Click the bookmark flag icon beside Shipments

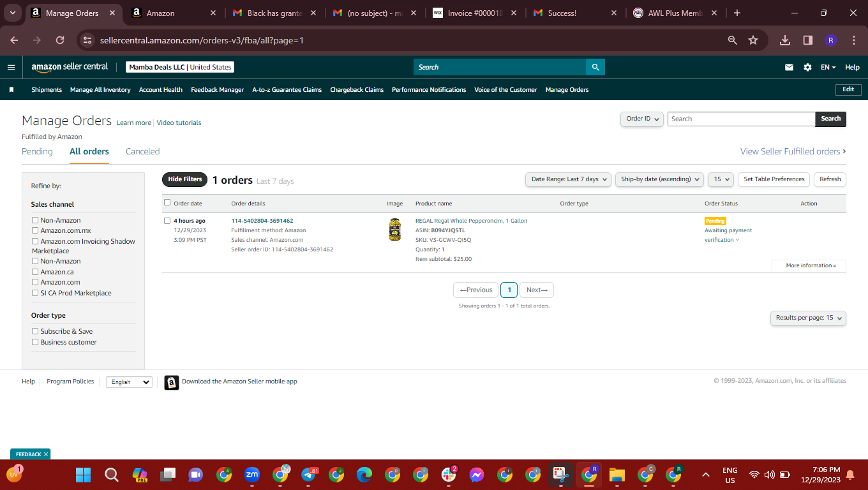coord(11,90)
